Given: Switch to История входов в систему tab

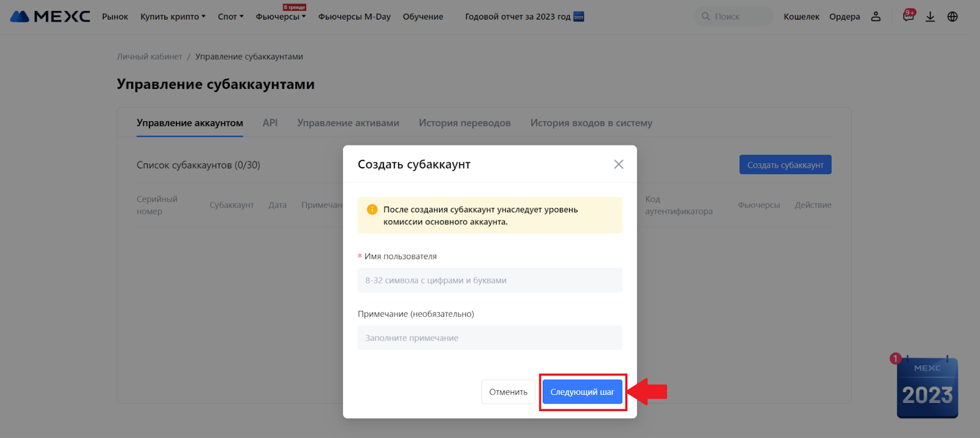Looking at the screenshot, I should [x=592, y=123].
